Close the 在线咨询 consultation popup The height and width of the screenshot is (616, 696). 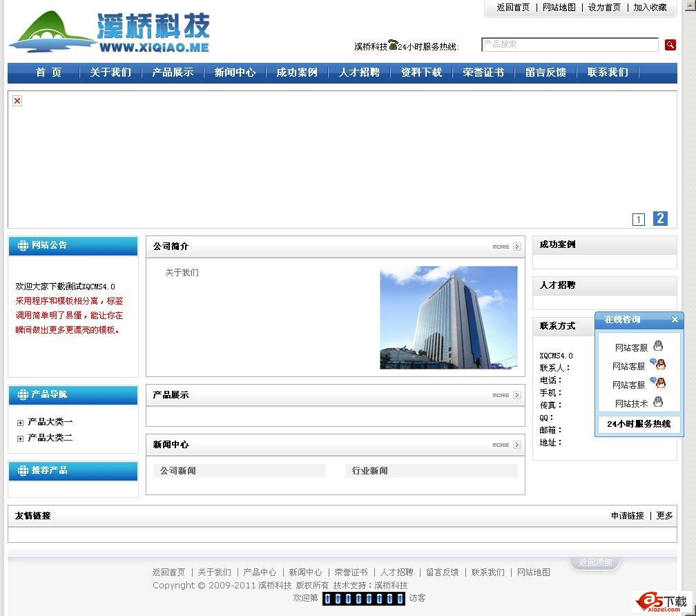click(675, 320)
